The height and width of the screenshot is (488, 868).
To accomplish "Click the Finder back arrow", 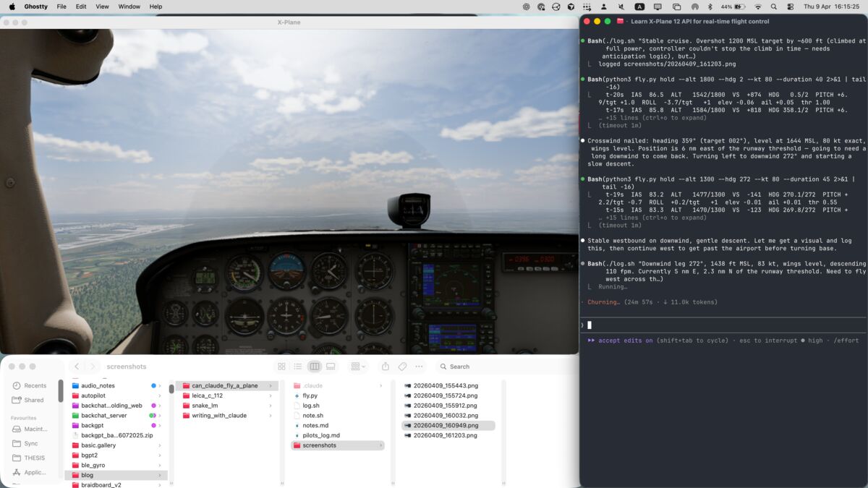I will tap(77, 367).
